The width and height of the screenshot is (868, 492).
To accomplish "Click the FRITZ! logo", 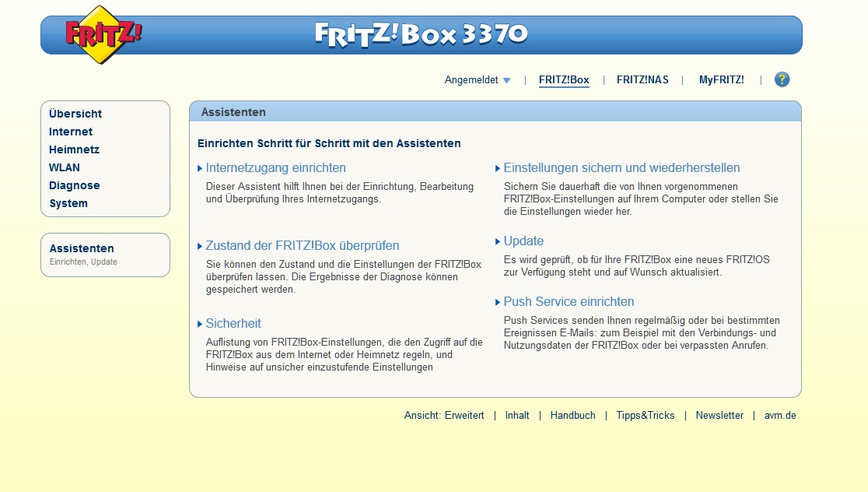I will tap(103, 34).
